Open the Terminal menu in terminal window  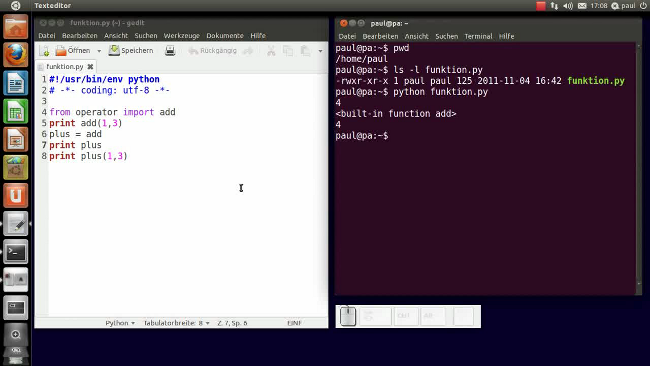pyautogui.click(x=478, y=36)
